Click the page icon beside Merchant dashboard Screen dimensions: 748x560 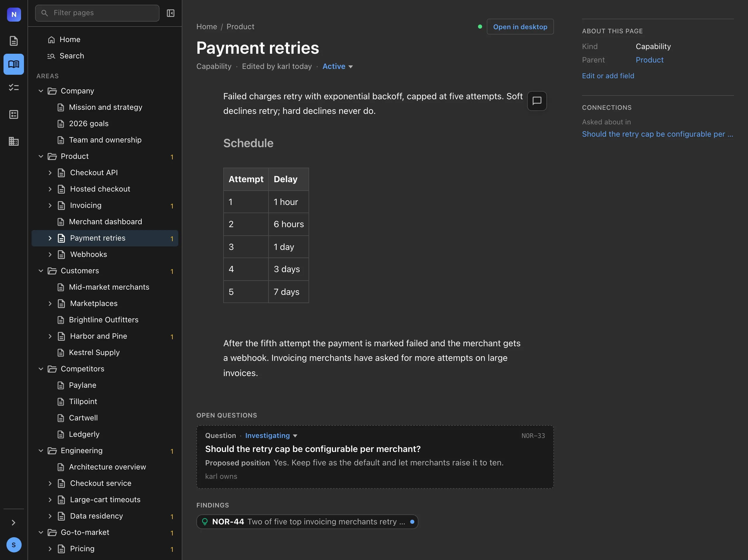click(61, 222)
